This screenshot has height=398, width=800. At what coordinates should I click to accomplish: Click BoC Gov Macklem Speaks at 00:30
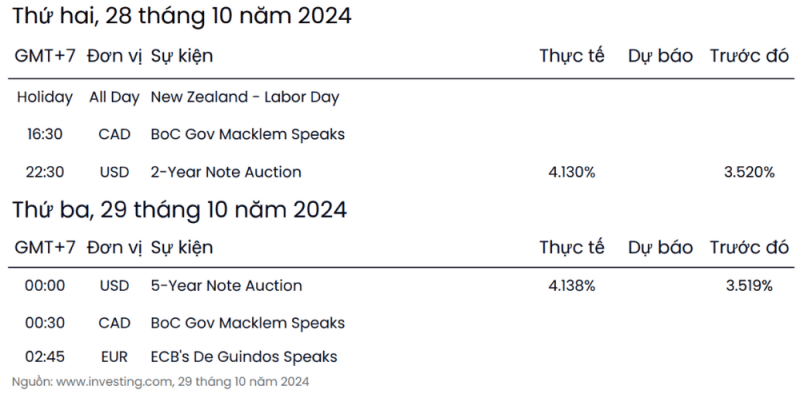(x=247, y=324)
